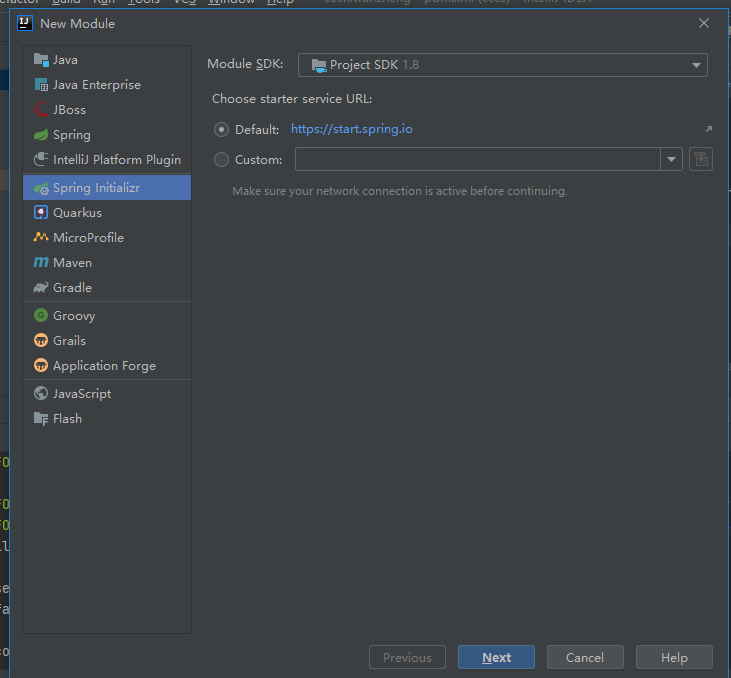Select the Spring leaf icon
This screenshot has width=731, height=678.
pyautogui.click(x=41, y=135)
